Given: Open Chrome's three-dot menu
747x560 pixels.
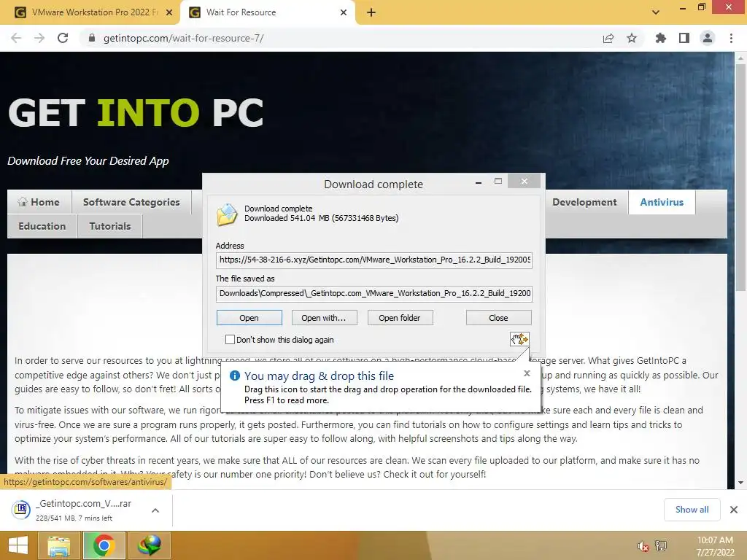Looking at the screenshot, I should click(x=731, y=38).
